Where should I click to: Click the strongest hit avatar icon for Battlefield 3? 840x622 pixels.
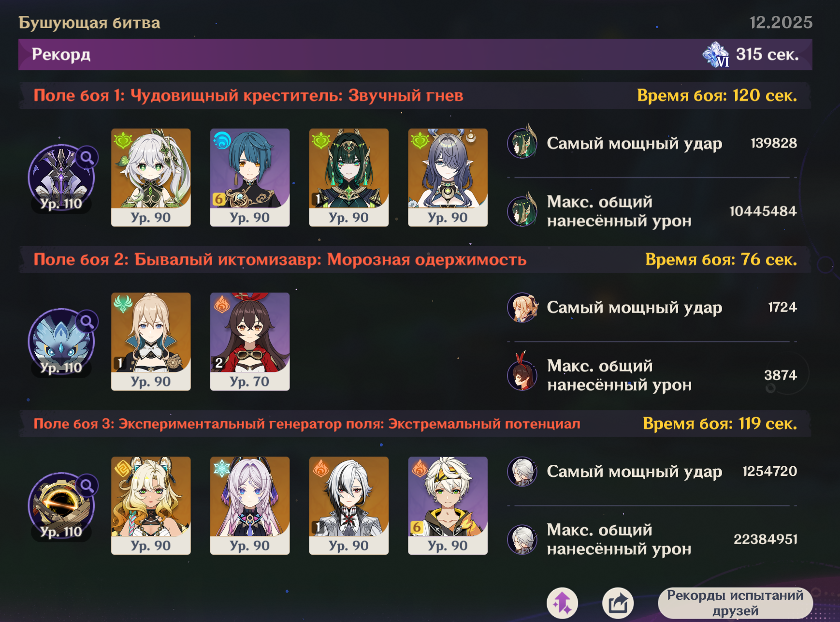pos(522,471)
